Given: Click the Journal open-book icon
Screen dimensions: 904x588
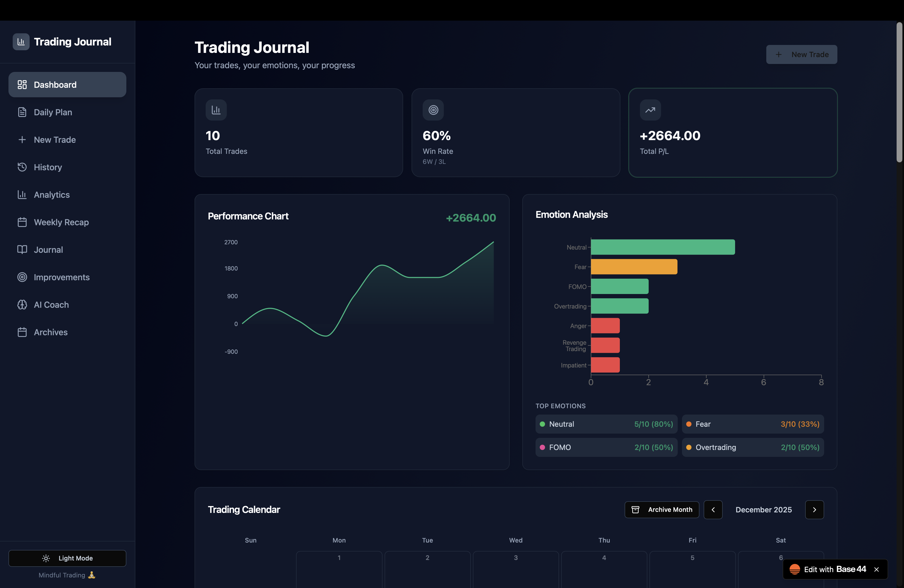Looking at the screenshot, I should click(x=22, y=250).
